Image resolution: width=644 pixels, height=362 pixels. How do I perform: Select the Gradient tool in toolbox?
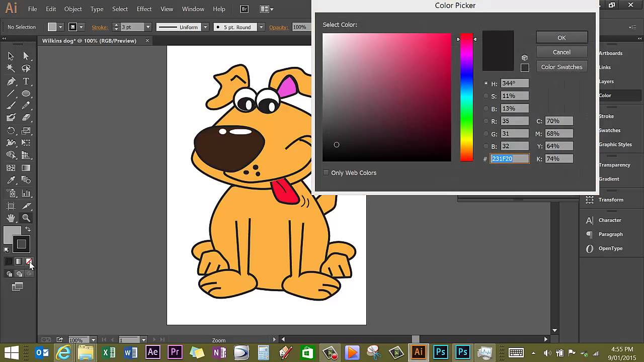26,168
